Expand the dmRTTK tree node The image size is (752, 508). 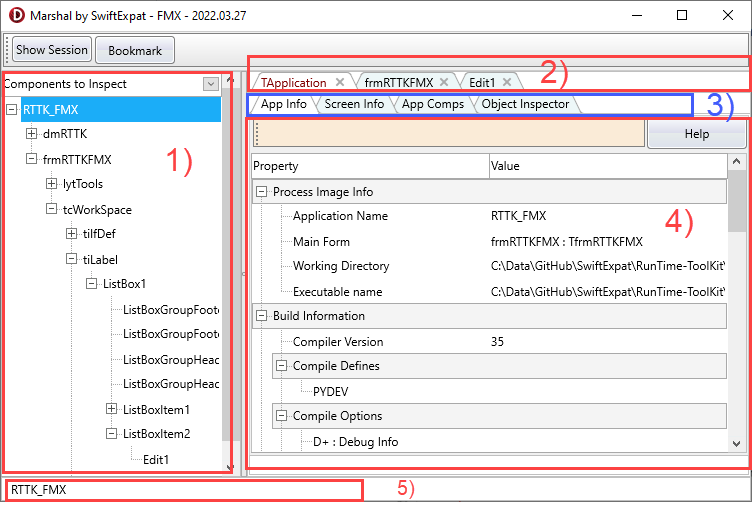[x=32, y=134]
